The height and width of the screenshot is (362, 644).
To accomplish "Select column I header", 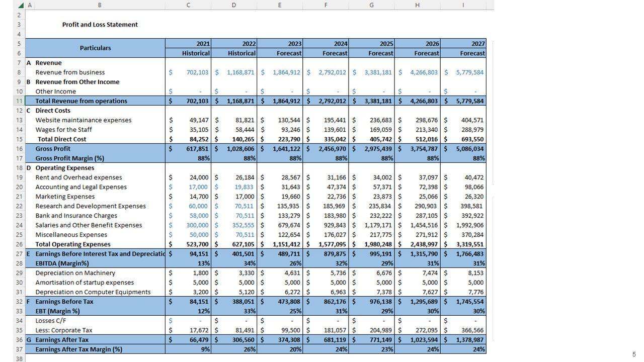I will point(463,5).
